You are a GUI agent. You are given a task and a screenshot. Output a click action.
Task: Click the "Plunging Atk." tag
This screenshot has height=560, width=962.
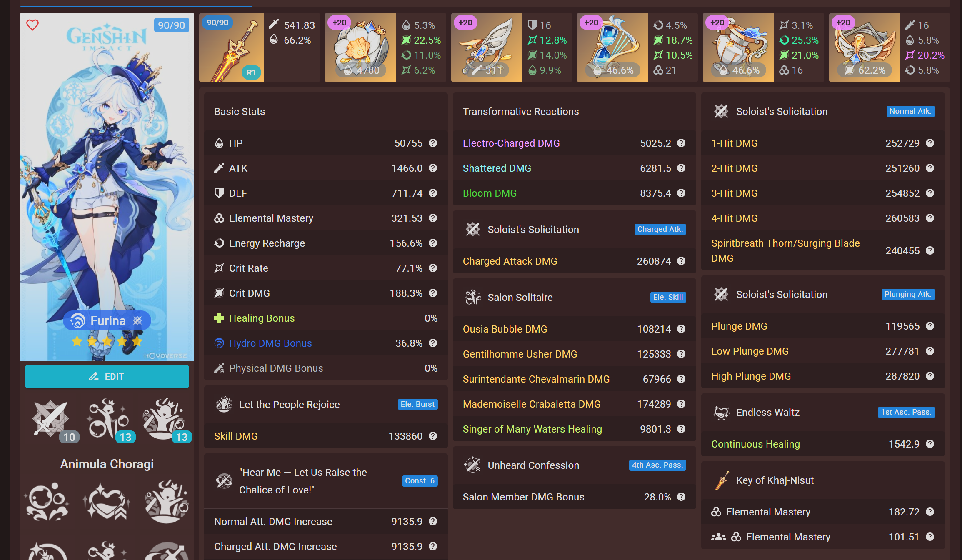tap(908, 294)
